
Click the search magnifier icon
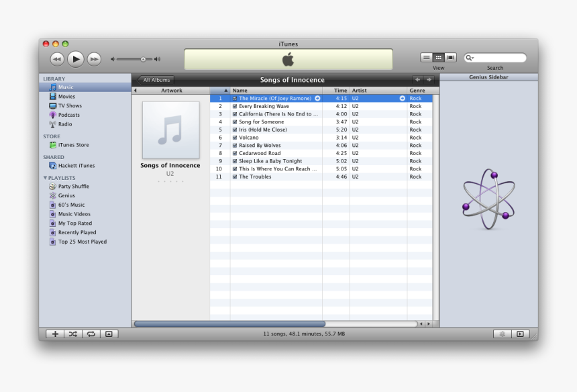(x=470, y=58)
